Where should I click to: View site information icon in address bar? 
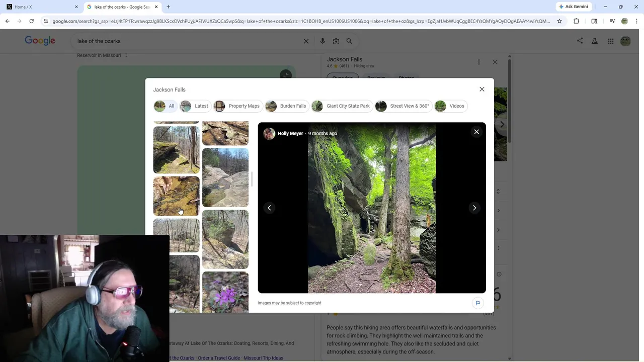46,21
